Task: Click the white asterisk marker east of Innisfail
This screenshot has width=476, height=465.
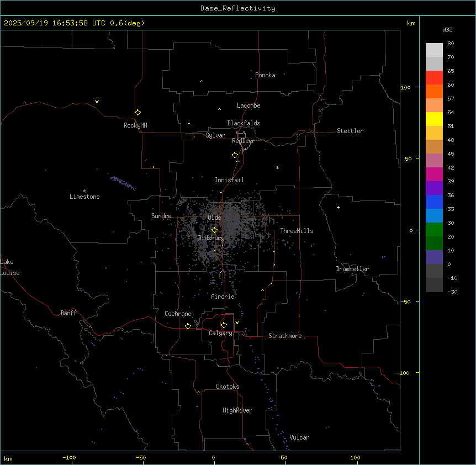Action: (x=278, y=167)
